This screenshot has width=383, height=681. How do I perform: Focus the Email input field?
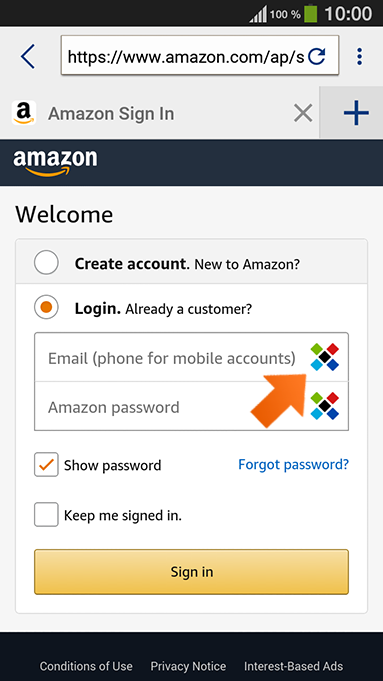click(172, 357)
